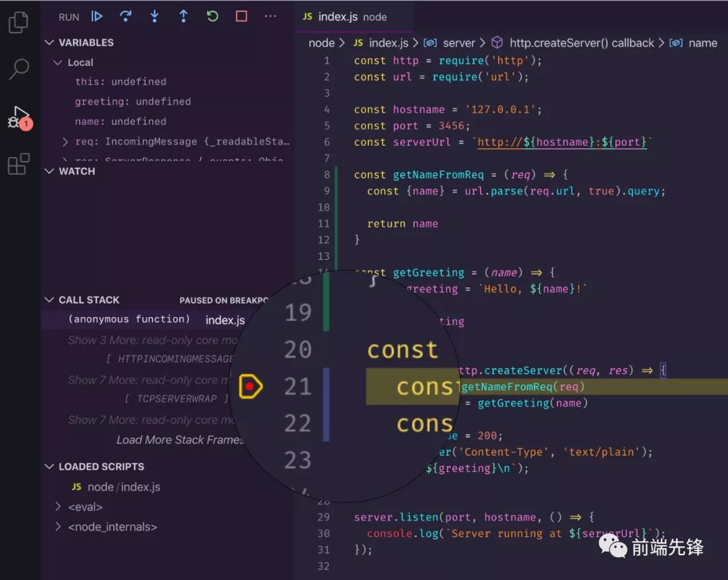Image resolution: width=728 pixels, height=580 pixels.
Task: Select the Step Over debug icon
Action: [x=125, y=16]
